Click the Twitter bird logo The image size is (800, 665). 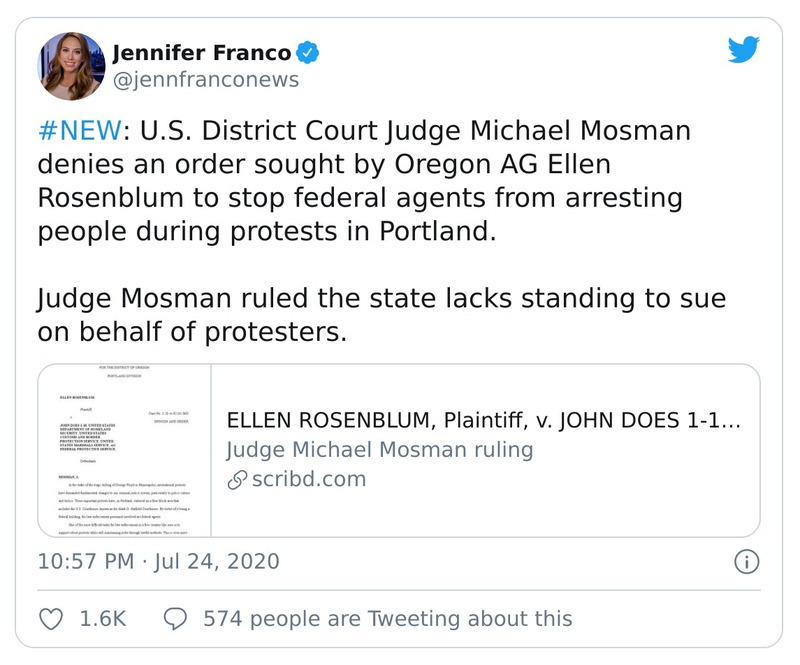point(744,52)
